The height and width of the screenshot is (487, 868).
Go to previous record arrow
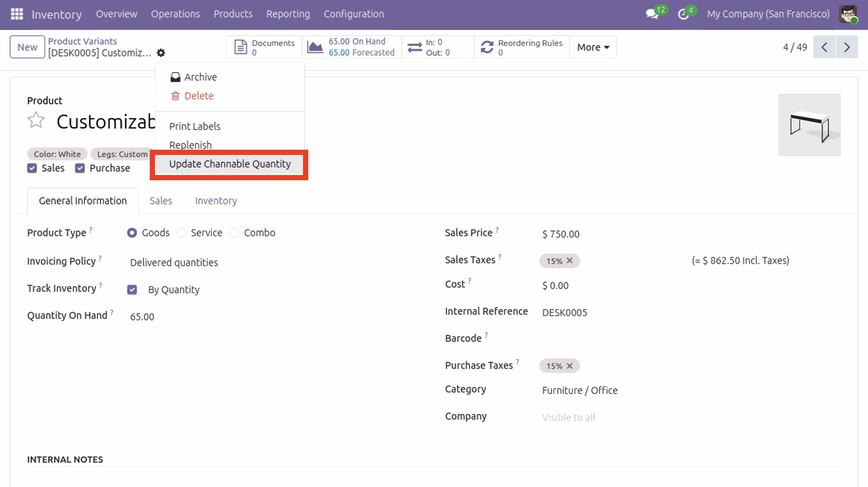pyautogui.click(x=824, y=47)
